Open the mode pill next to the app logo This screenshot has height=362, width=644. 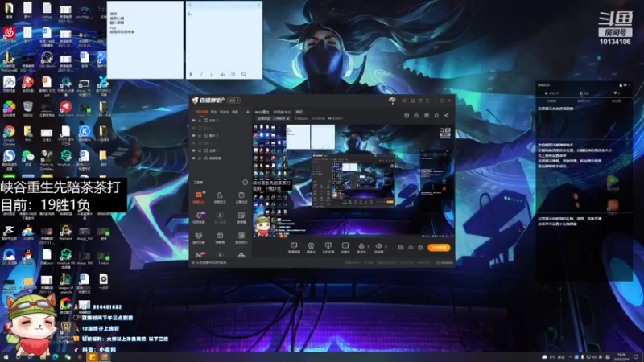click(234, 101)
